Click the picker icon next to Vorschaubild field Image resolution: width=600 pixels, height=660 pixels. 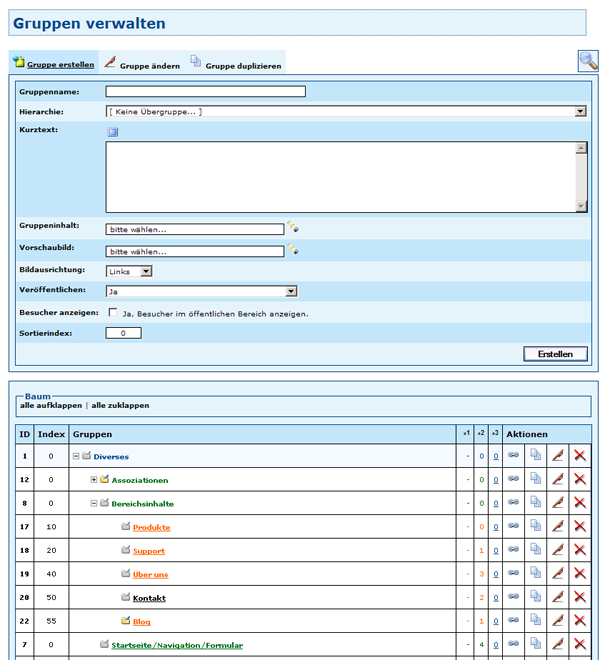pyautogui.click(x=293, y=249)
